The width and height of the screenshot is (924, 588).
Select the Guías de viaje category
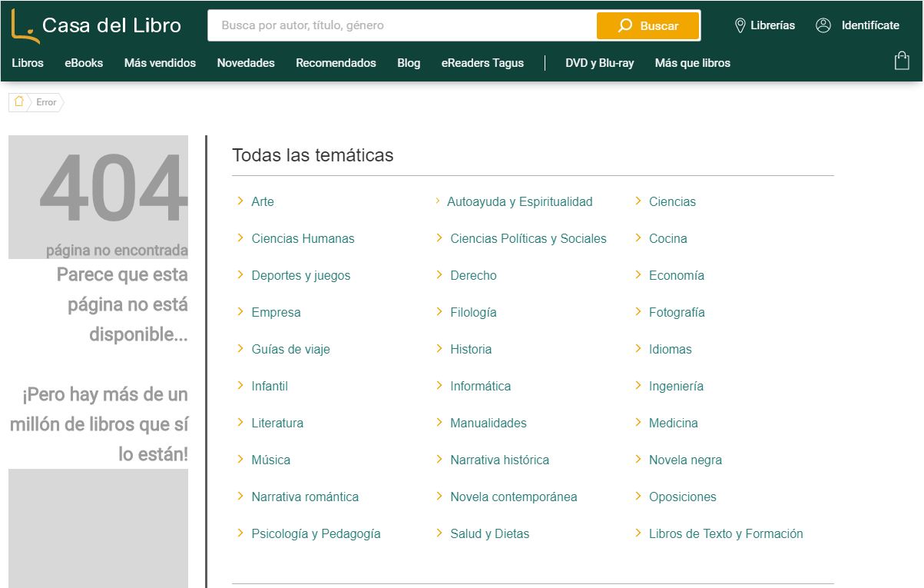click(290, 349)
